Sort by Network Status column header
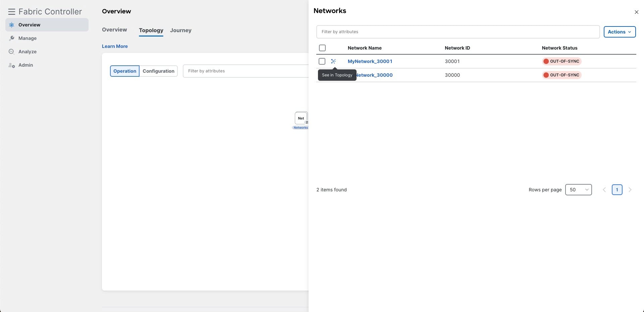Image resolution: width=644 pixels, height=312 pixels. (559, 48)
